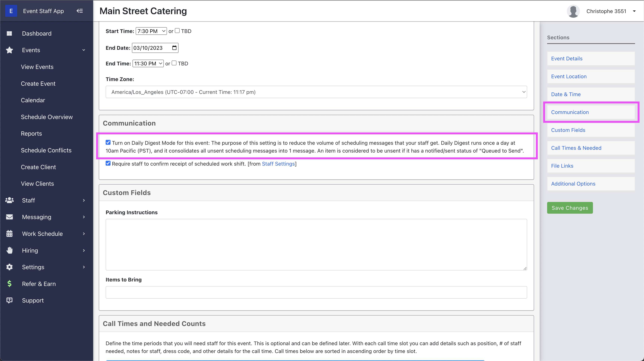Image resolution: width=644 pixels, height=361 pixels.
Task: Click the End Date input field
Action: point(155,48)
